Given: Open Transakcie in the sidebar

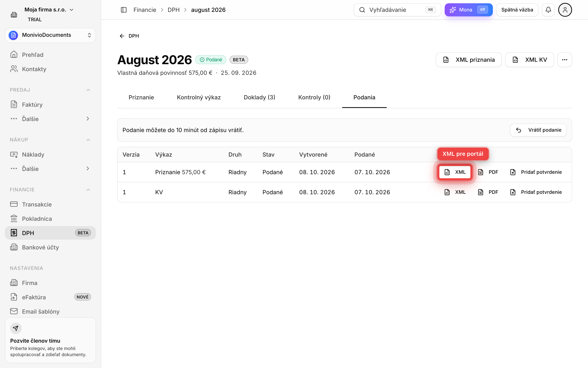Looking at the screenshot, I should pos(50,204).
